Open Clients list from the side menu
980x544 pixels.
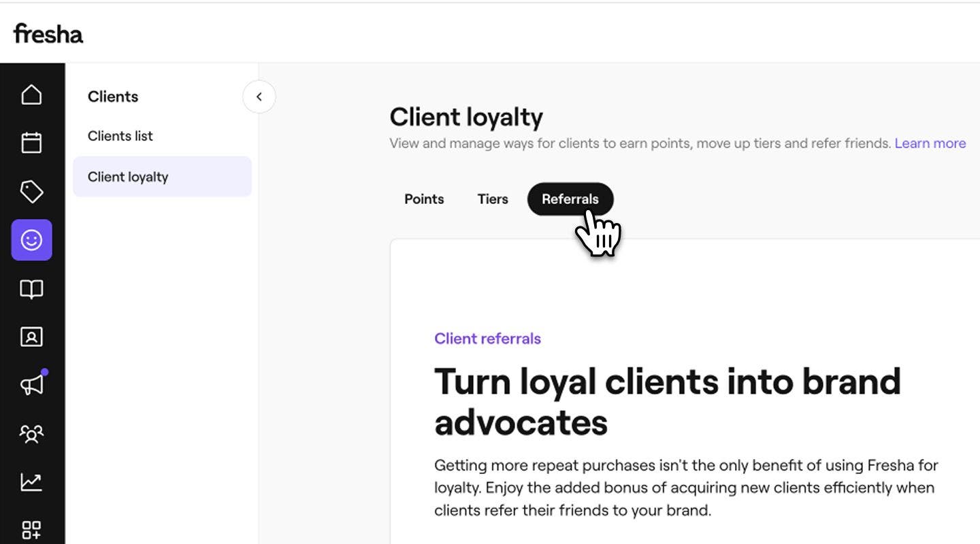[120, 135]
